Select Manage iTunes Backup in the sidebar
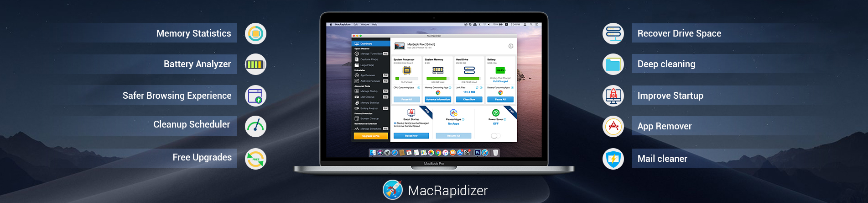 pos(371,53)
